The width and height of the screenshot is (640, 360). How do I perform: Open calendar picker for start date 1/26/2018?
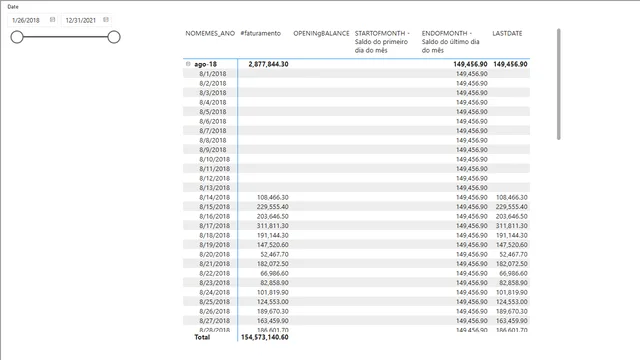pos(52,20)
